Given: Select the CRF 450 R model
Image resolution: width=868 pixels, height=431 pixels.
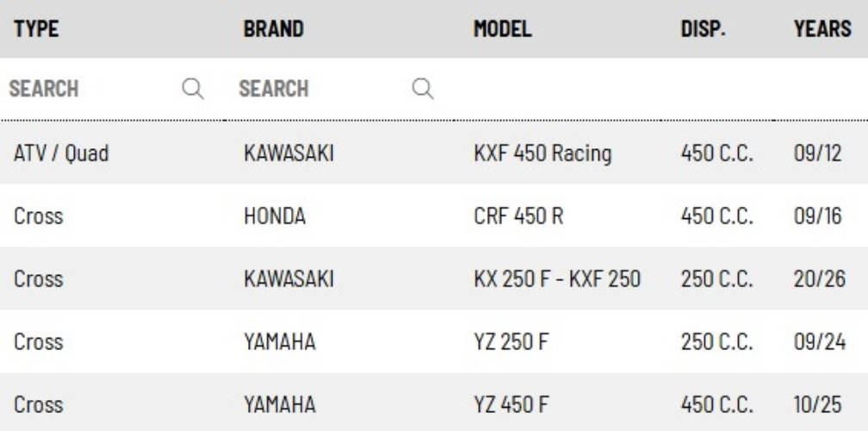Looking at the screenshot, I should click(518, 215).
